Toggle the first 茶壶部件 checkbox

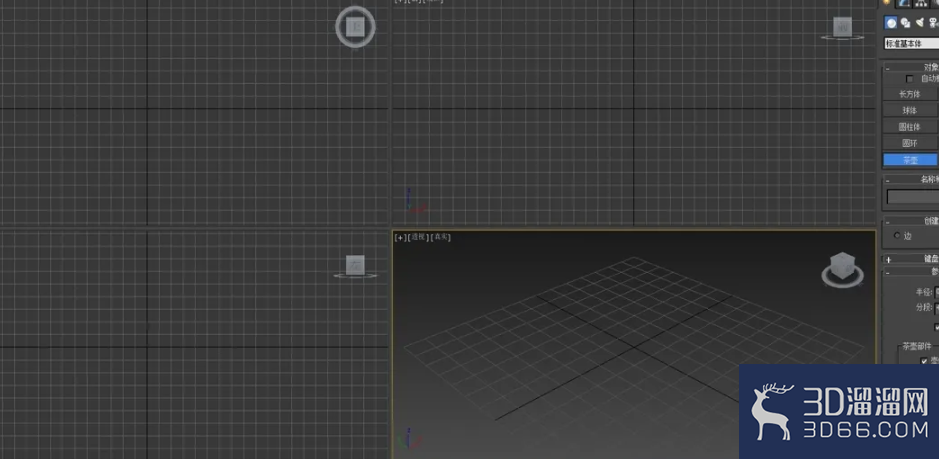[x=924, y=361]
